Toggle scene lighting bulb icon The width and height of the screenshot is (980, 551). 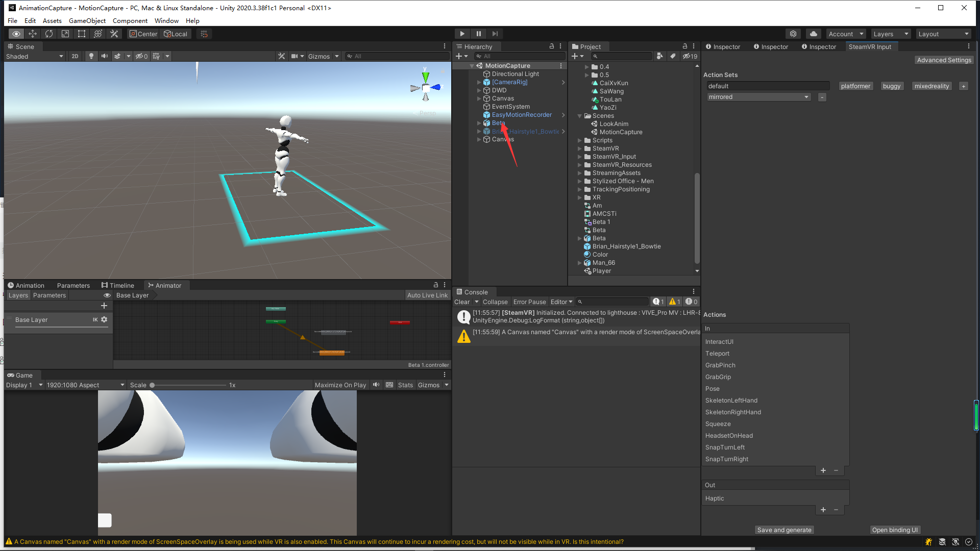click(x=91, y=56)
